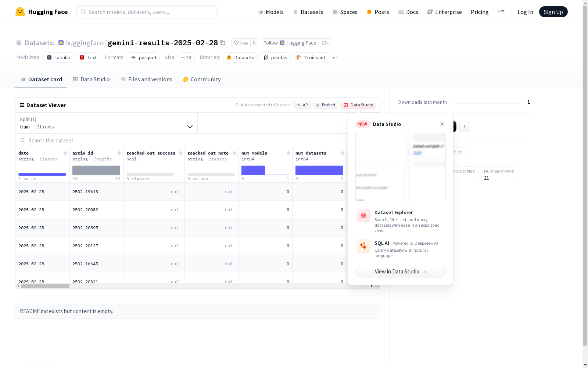This screenshot has width=588, height=368.
Task: Open the pandas library tag
Action: click(275, 57)
